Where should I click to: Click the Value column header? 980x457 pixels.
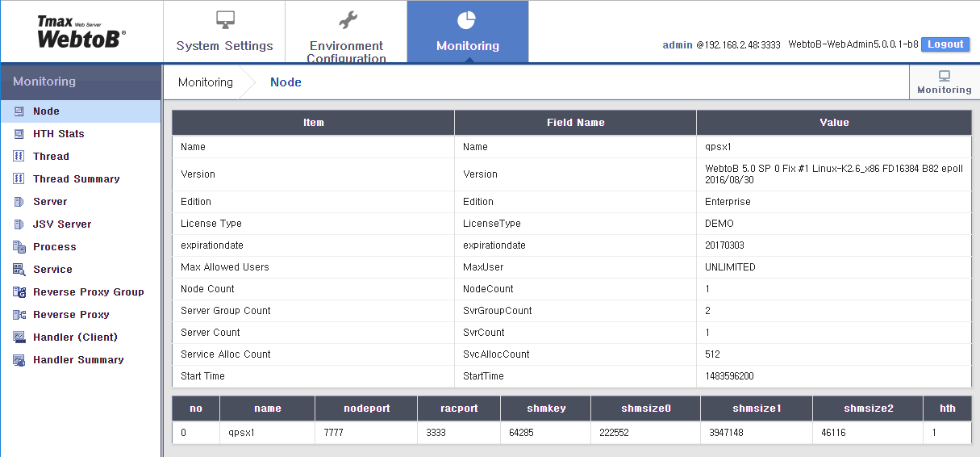pos(834,123)
